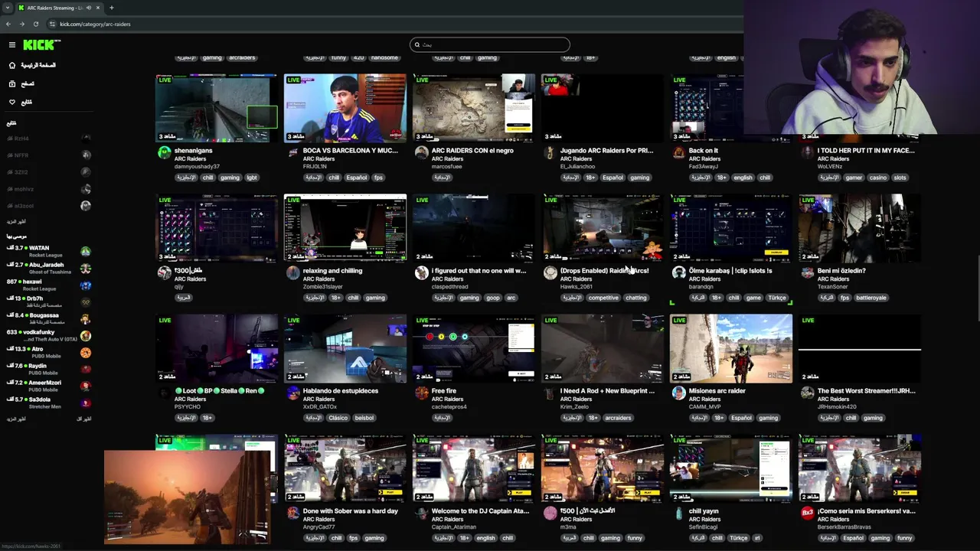The image size is (980, 551).
Task: Open Abu_Jaradeh avatar in sidebar
Action: 86,268
